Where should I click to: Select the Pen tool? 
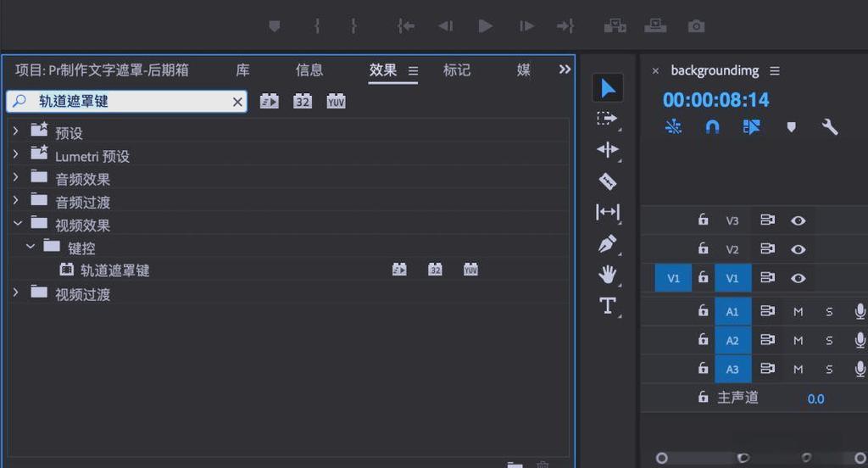coord(607,243)
